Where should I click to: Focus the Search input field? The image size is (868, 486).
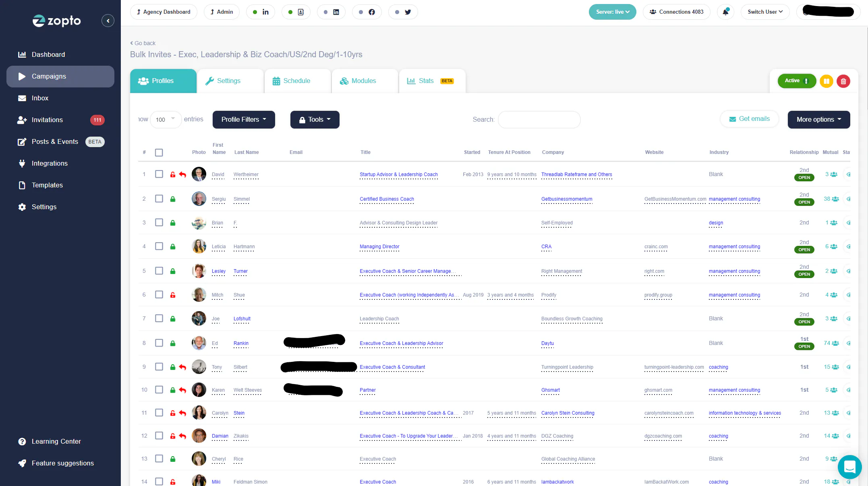point(539,120)
